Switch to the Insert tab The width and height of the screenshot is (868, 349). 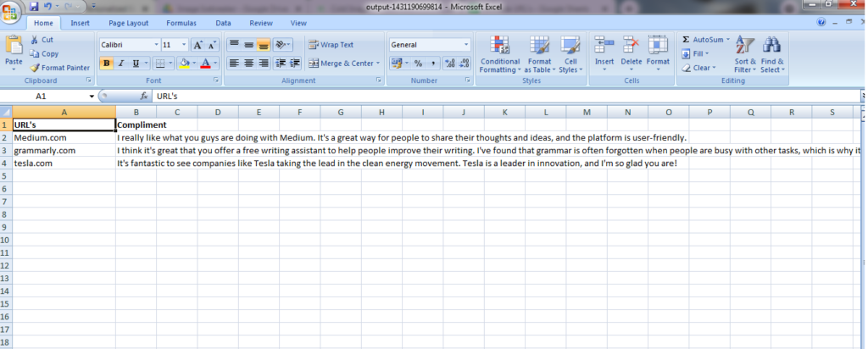point(81,23)
